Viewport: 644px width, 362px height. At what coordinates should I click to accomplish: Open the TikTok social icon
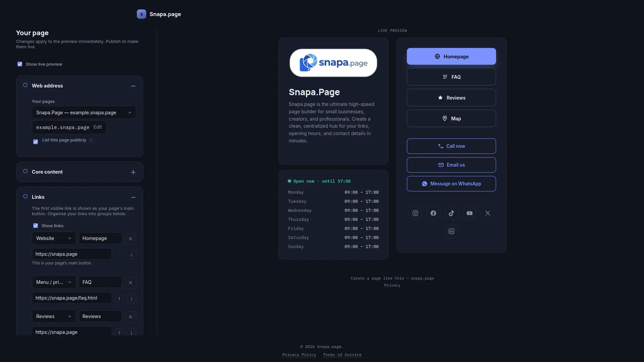coord(451,213)
